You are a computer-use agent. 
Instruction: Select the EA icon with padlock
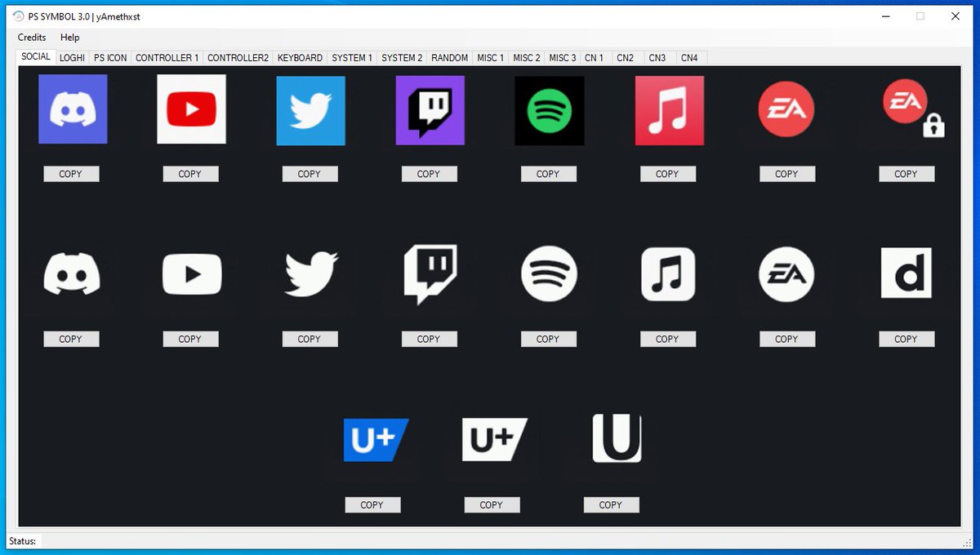point(913,108)
